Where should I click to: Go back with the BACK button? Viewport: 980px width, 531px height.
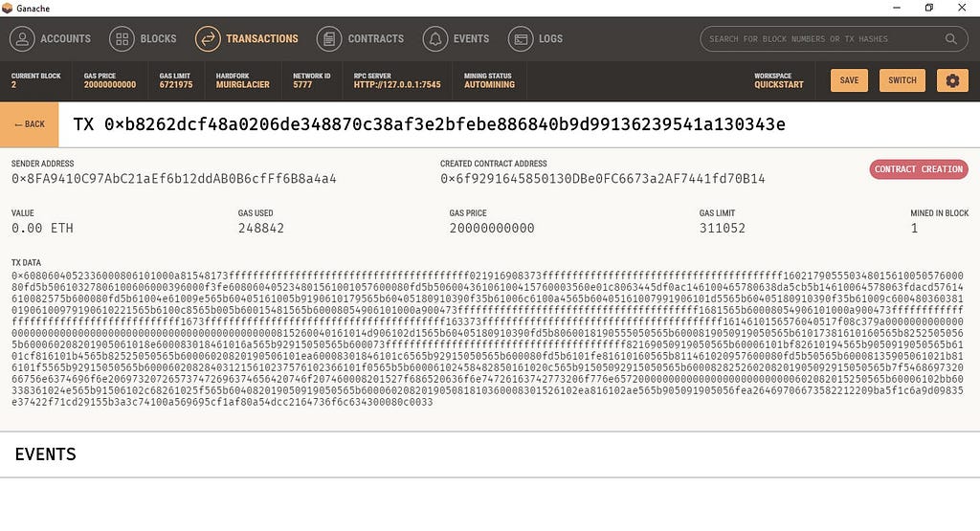(30, 124)
